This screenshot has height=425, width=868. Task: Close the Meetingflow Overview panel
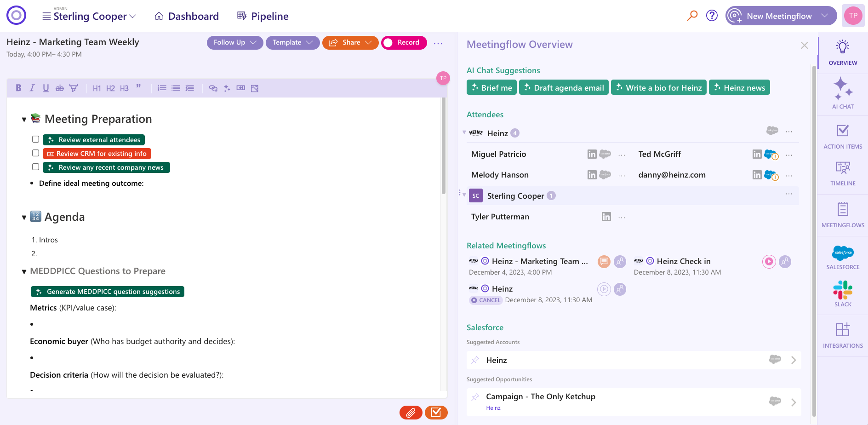tap(804, 45)
